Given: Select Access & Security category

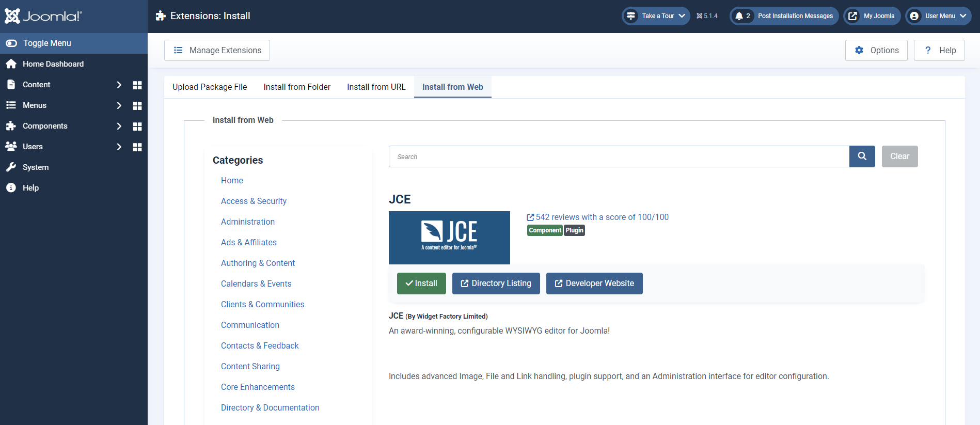Looking at the screenshot, I should coord(254,201).
